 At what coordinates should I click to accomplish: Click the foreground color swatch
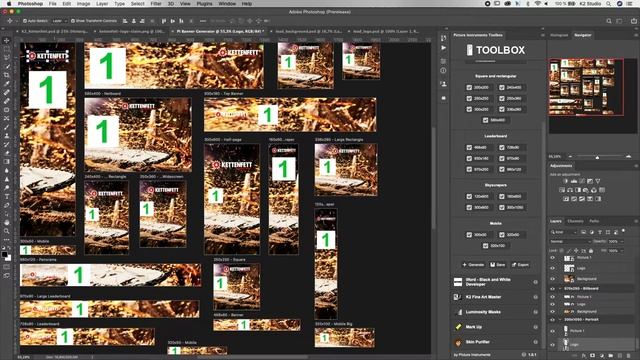[x=4, y=254]
